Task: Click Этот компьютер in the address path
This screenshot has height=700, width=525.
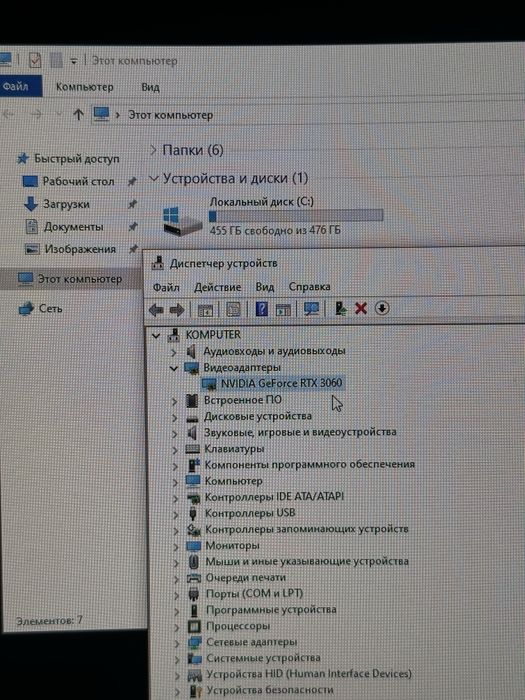Action: pyautogui.click(x=171, y=115)
